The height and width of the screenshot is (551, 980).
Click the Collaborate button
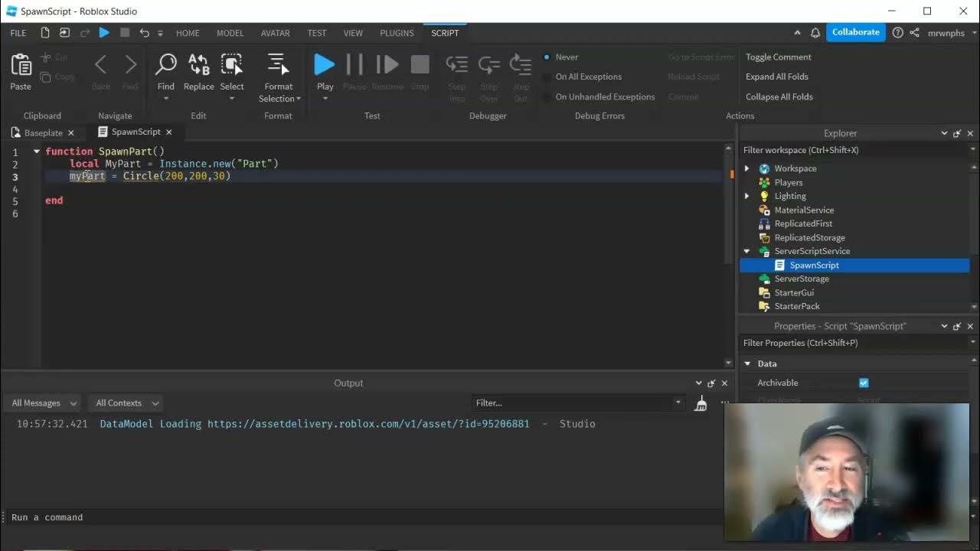pyautogui.click(x=856, y=32)
